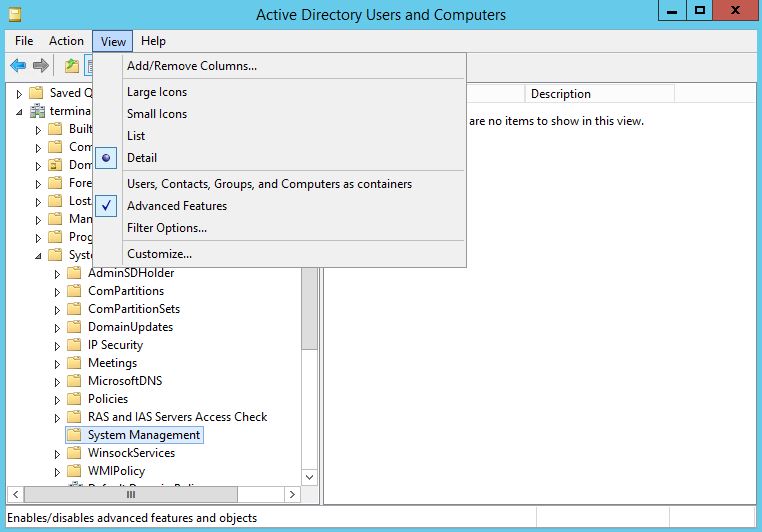Image resolution: width=762 pixels, height=532 pixels.
Task: Open the Action menu
Action: pyautogui.click(x=66, y=41)
